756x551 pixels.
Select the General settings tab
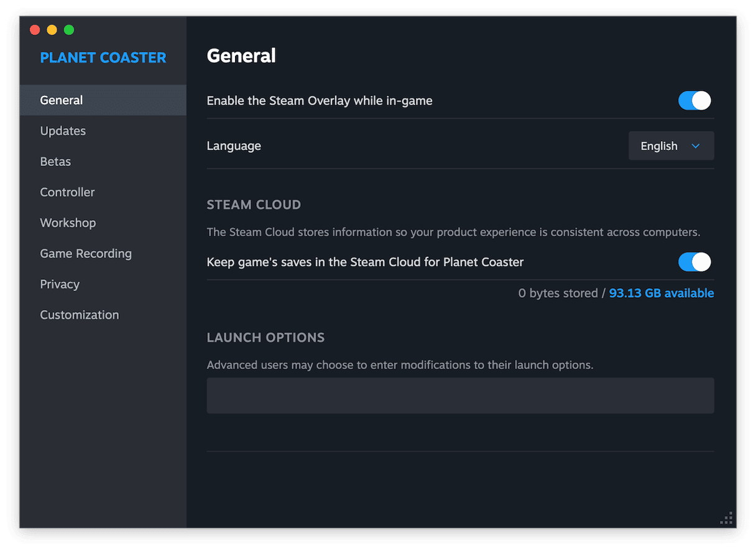point(62,100)
